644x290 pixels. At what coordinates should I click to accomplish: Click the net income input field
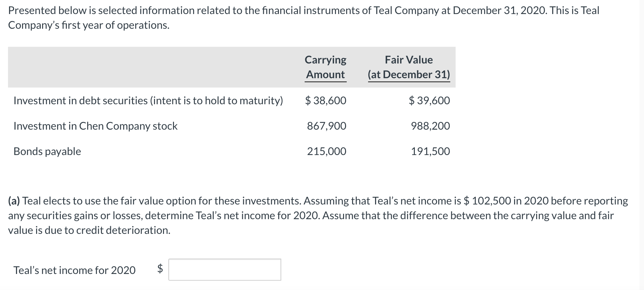point(224,270)
